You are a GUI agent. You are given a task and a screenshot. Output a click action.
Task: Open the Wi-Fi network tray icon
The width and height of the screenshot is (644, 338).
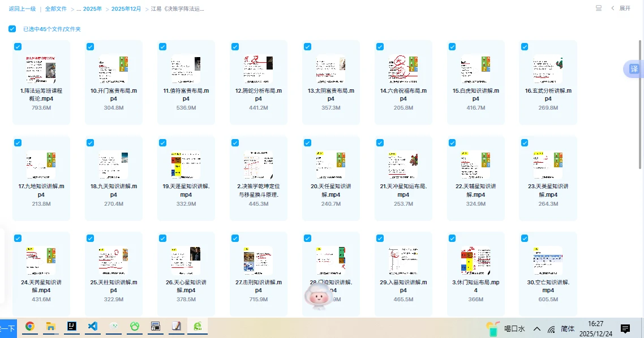coord(551,329)
